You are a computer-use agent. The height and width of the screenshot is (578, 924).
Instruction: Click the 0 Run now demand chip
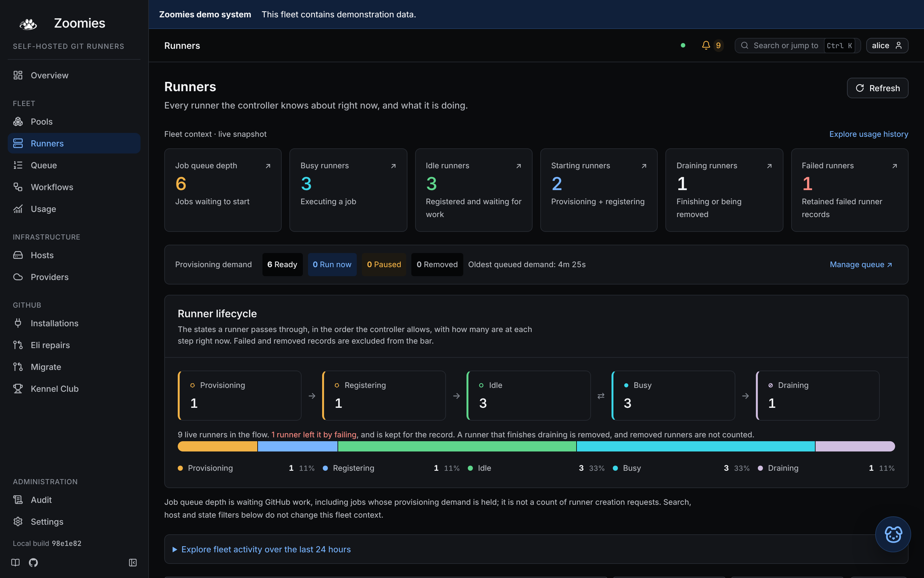[332, 265]
